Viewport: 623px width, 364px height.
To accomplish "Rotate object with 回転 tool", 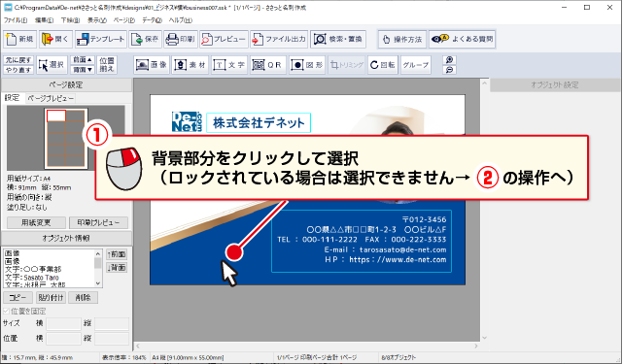I will coord(382,65).
